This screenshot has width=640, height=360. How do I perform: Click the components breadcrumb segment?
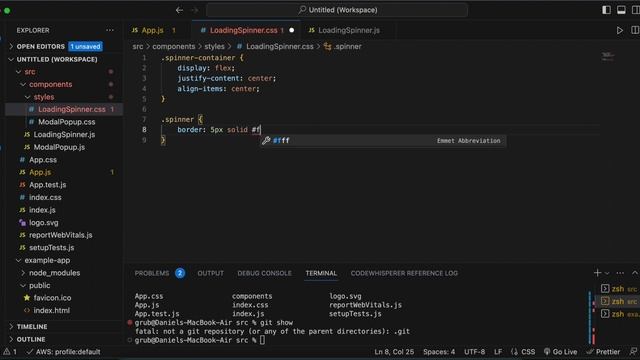(x=173, y=47)
